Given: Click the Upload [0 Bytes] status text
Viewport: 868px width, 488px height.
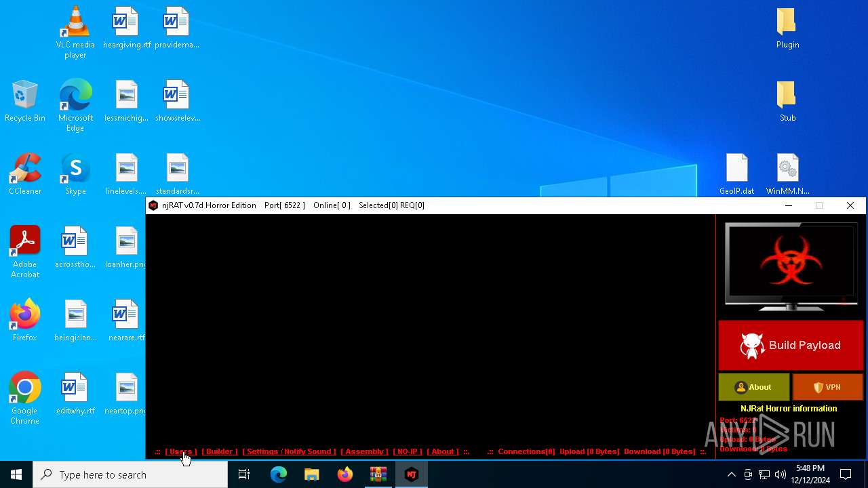Looking at the screenshot, I should click(589, 451).
